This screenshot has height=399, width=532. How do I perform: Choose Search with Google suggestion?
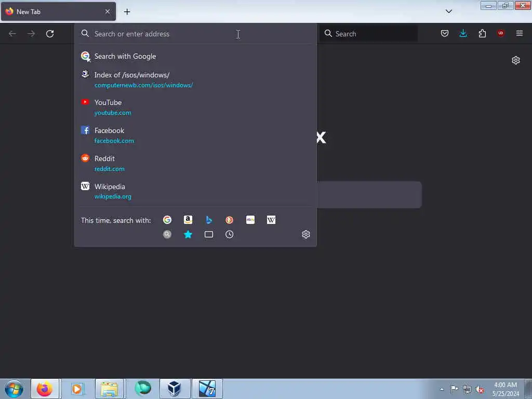pyautogui.click(x=195, y=56)
